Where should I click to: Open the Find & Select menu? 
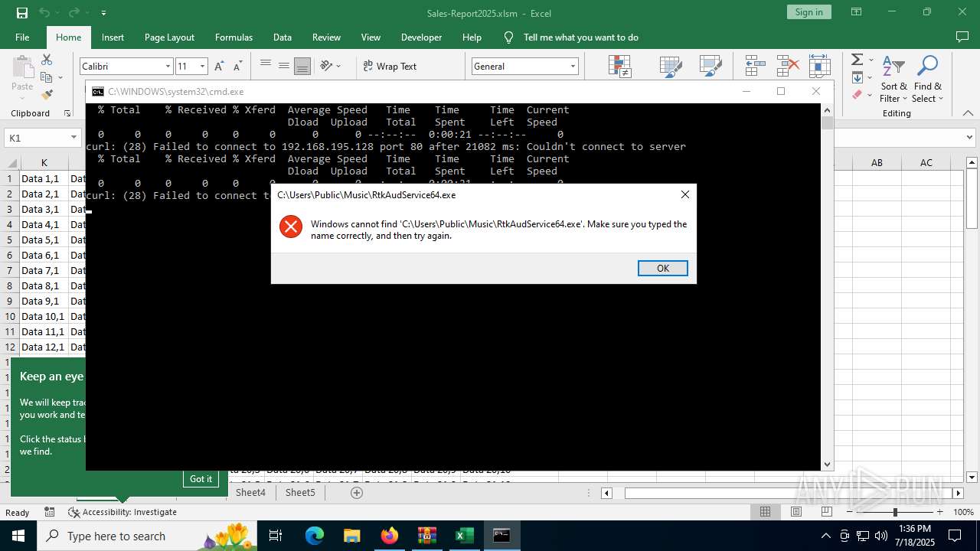tap(927, 78)
